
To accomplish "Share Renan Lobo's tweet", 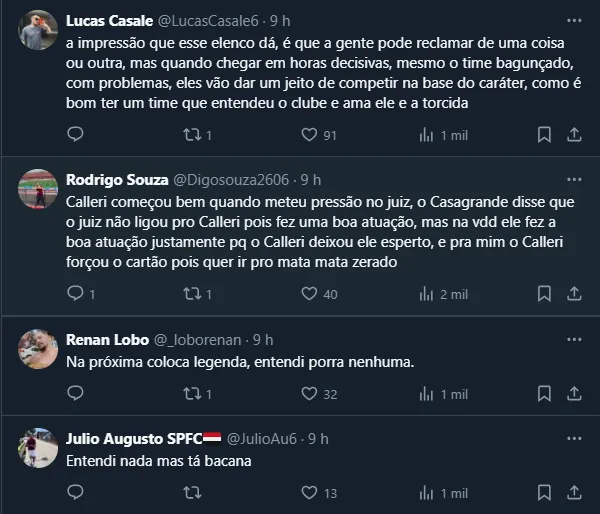I will [x=574, y=394].
